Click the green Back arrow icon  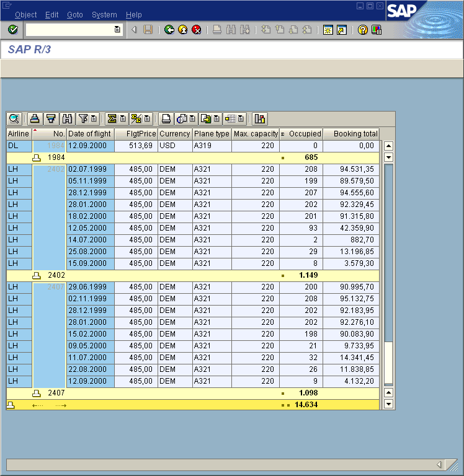pyautogui.click(x=169, y=30)
